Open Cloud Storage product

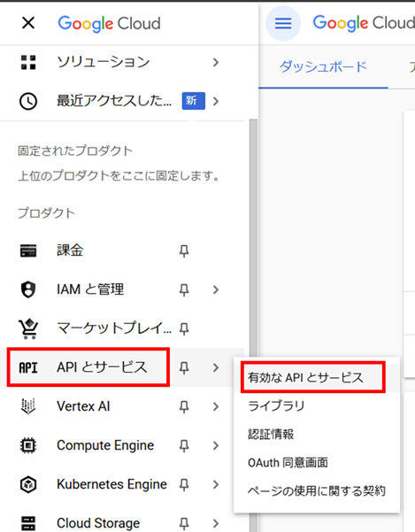(98, 523)
